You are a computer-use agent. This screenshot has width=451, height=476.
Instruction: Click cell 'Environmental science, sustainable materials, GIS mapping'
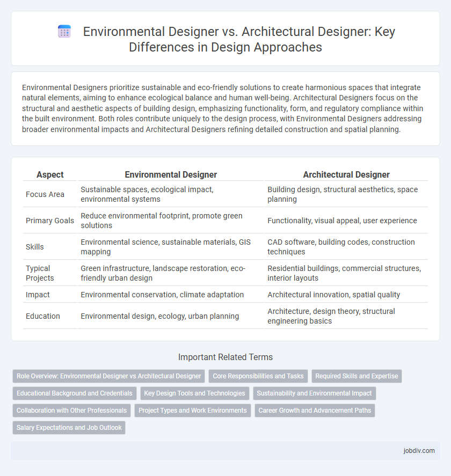click(171, 247)
